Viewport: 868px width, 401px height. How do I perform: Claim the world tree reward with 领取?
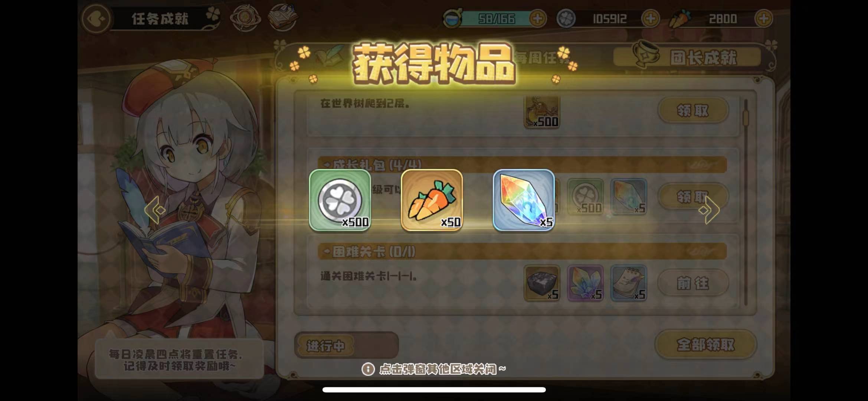(693, 110)
